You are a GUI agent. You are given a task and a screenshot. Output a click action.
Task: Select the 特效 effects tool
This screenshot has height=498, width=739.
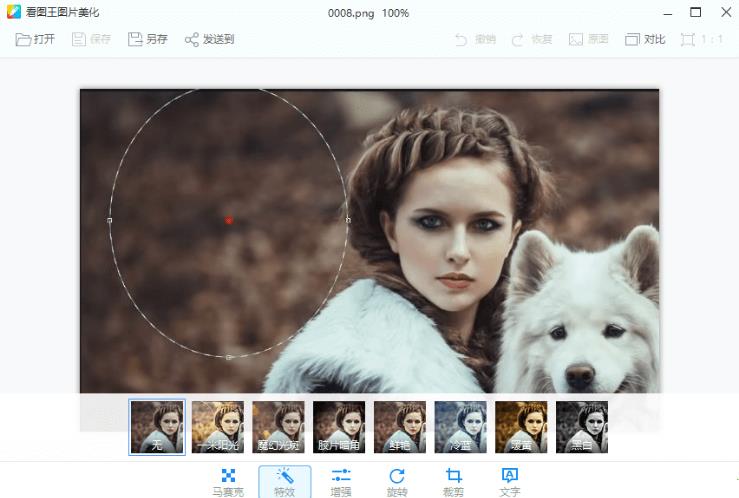click(285, 482)
